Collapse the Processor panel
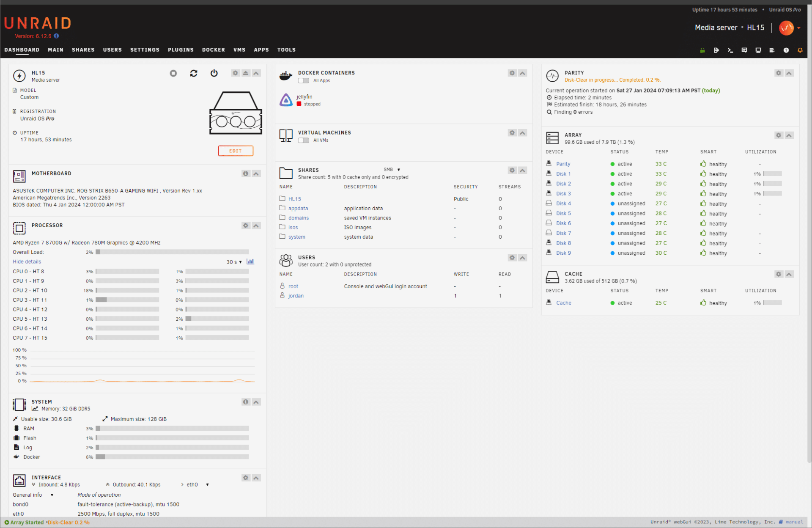The height and width of the screenshot is (528, 812). pyautogui.click(x=256, y=226)
